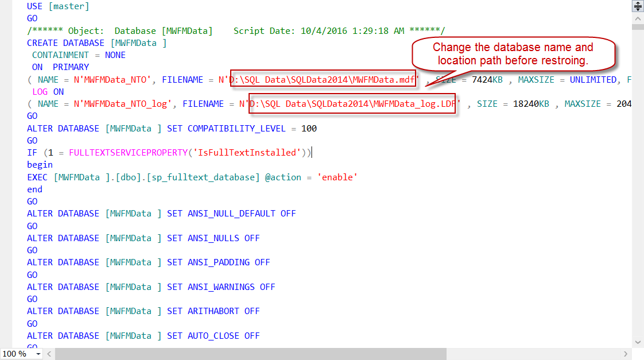Click the horizontal scrollbar thumb
This screenshot has width=644, height=360.
click(x=250, y=354)
